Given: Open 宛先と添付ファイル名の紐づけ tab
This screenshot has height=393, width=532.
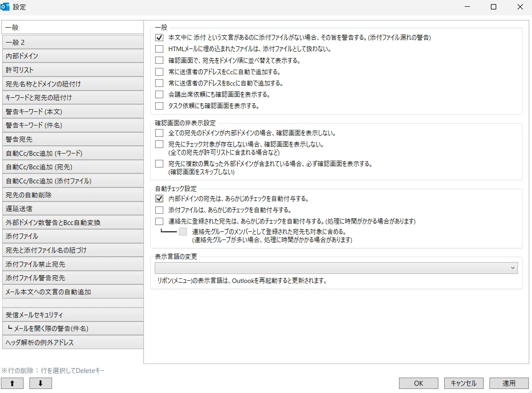Looking at the screenshot, I should (x=72, y=250).
